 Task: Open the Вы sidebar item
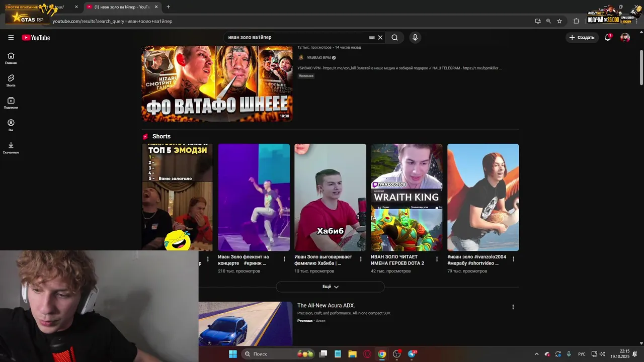11,125
